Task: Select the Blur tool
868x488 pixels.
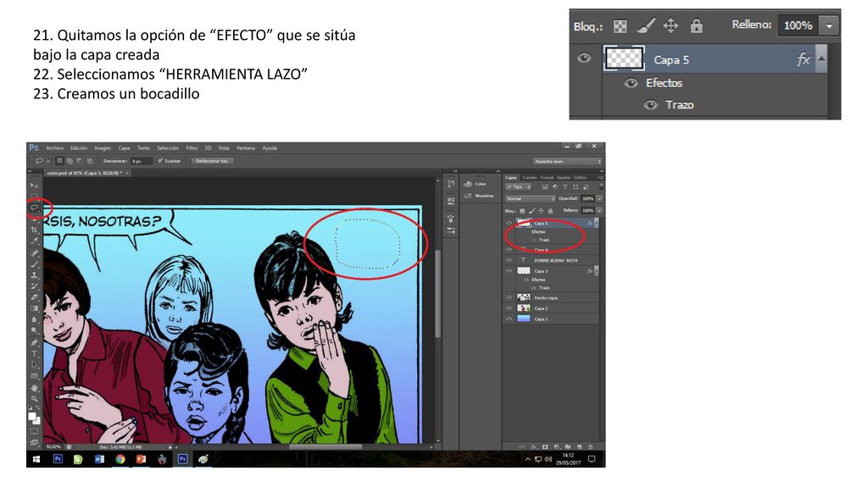Action: click(34, 319)
